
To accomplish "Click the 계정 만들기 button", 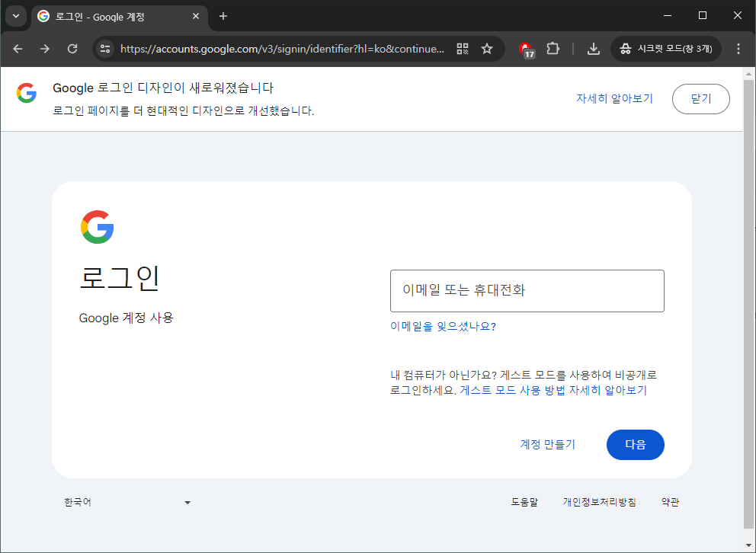I will [548, 444].
